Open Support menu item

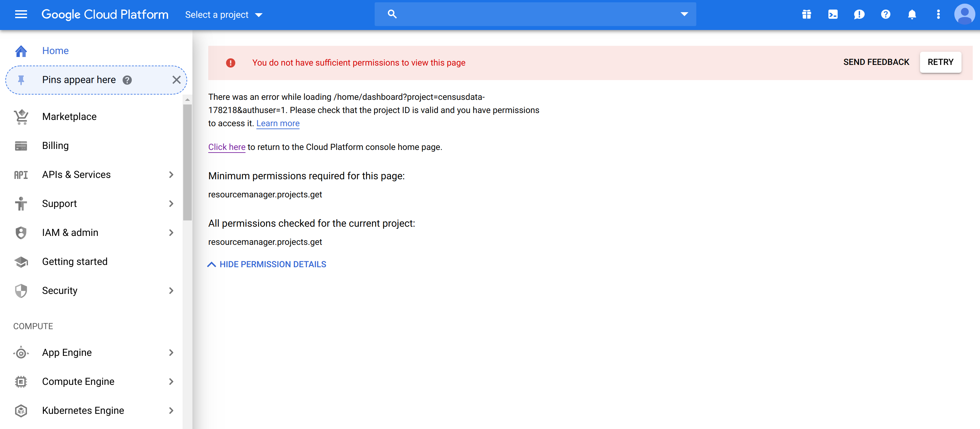59,204
